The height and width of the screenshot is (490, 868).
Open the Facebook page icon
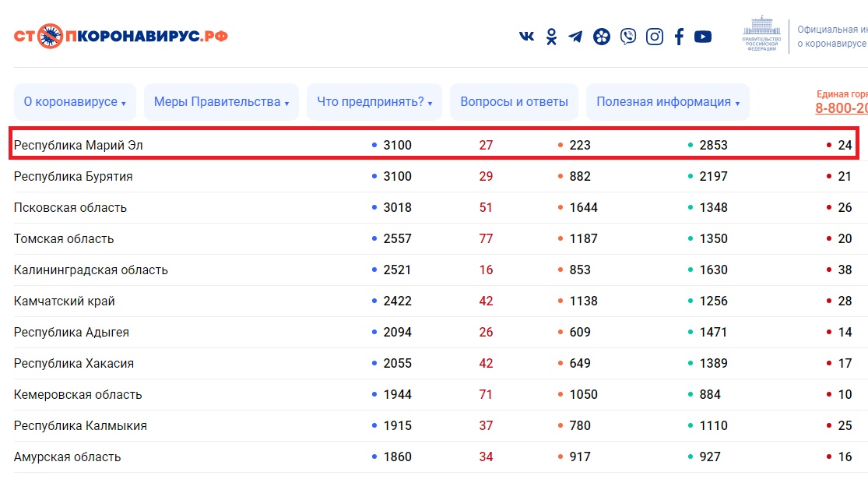(678, 36)
